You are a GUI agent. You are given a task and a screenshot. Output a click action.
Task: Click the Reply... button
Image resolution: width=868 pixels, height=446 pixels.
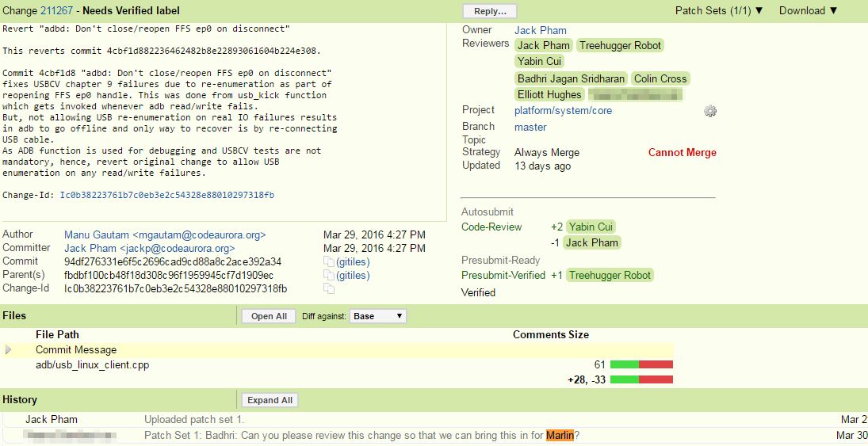(489, 11)
